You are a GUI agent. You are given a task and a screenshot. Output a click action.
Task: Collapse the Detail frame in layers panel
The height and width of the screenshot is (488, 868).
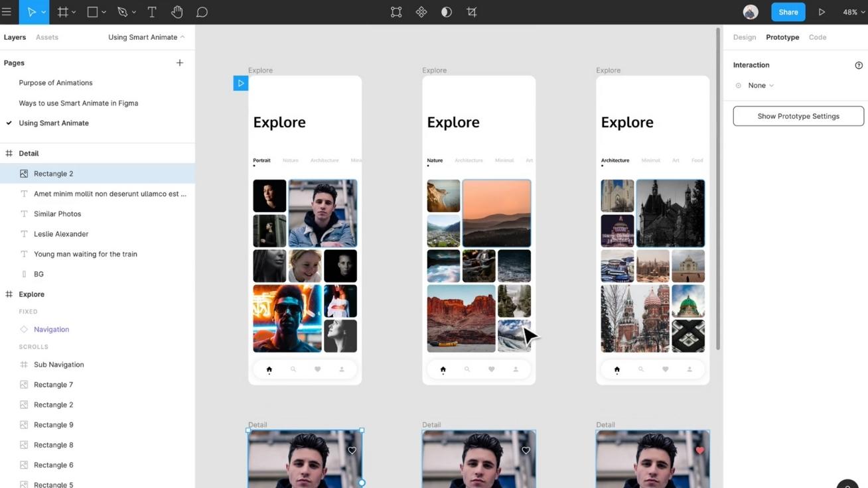(x=9, y=153)
